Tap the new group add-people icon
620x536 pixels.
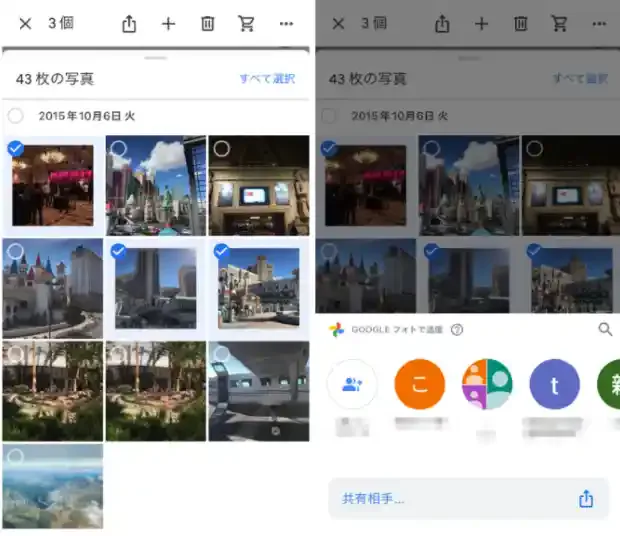(x=352, y=384)
